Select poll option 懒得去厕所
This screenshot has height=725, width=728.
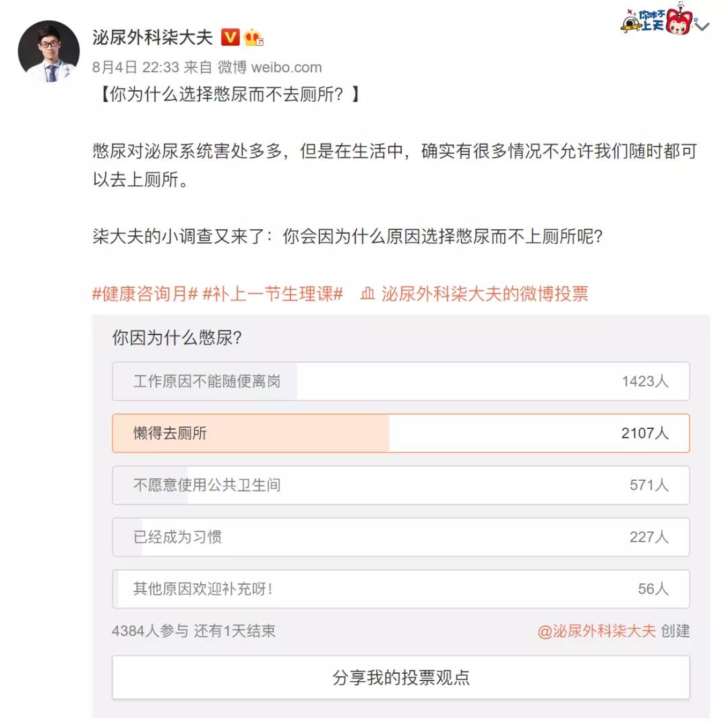point(401,432)
